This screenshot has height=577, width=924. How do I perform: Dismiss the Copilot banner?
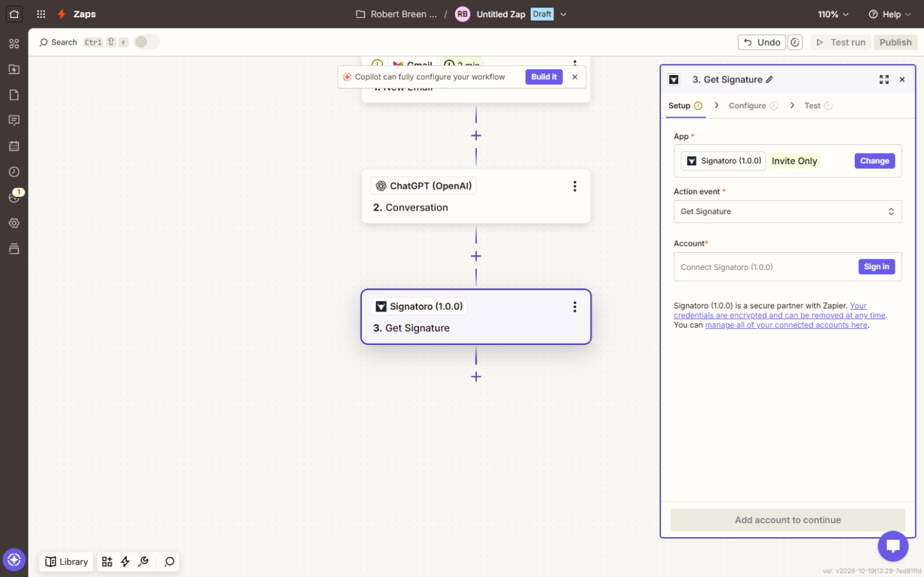point(575,77)
